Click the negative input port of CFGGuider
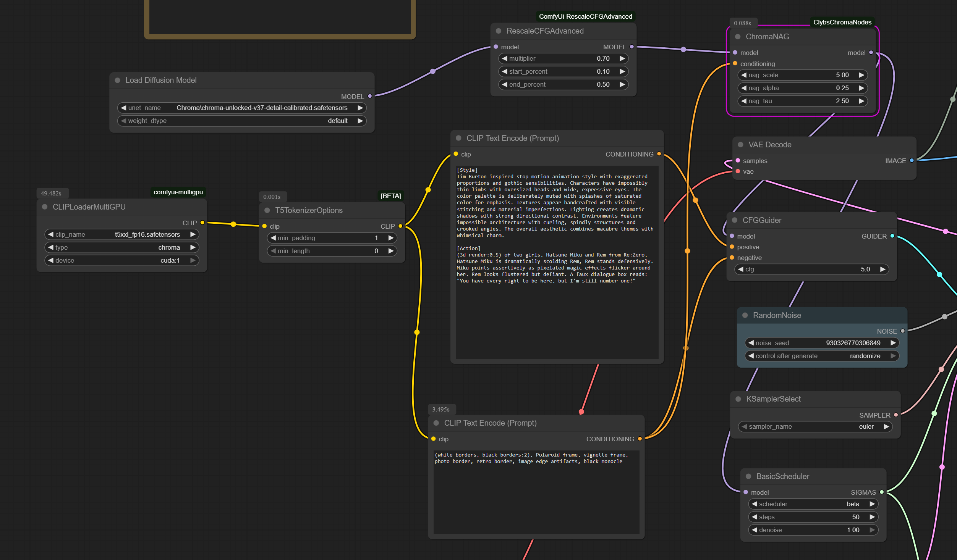The image size is (957, 560). pyautogui.click(x=732, y=257)
